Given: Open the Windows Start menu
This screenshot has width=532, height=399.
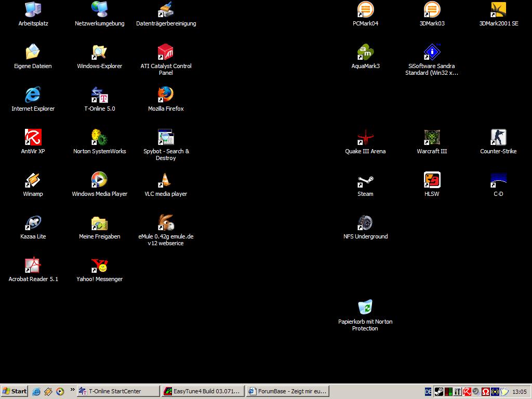Looking at the screenshot, I should tap(14, 391).
